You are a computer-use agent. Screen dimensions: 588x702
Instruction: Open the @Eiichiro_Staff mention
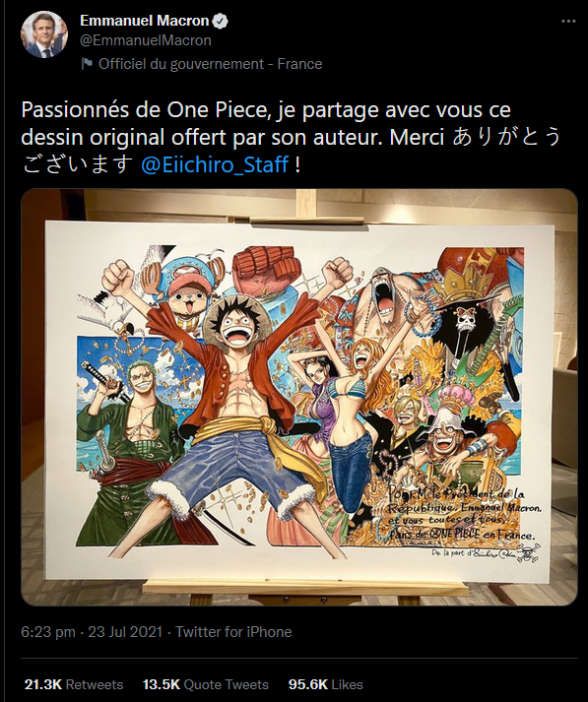[215, 164]
